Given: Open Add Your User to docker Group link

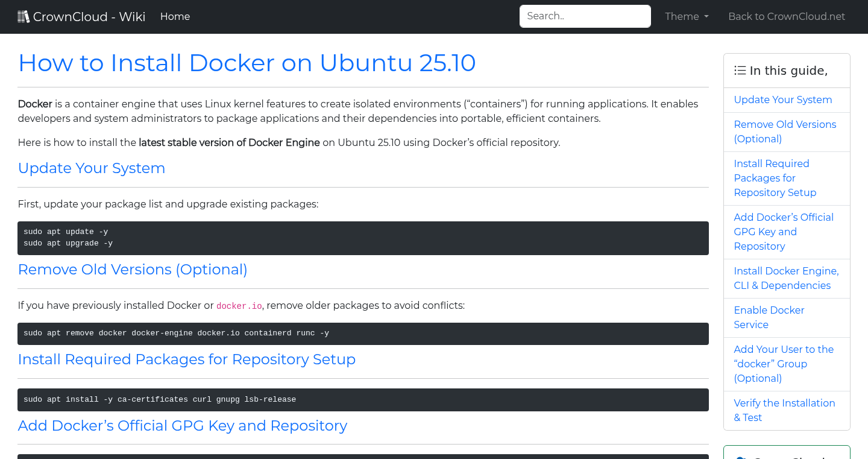Looking at the screenshot, I should 783,364.
